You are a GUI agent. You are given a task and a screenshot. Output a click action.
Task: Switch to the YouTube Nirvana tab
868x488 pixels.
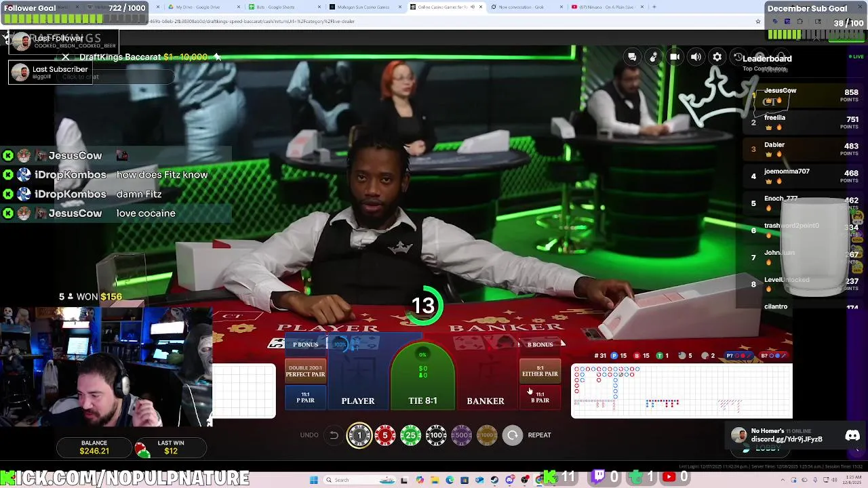[606, 7]
